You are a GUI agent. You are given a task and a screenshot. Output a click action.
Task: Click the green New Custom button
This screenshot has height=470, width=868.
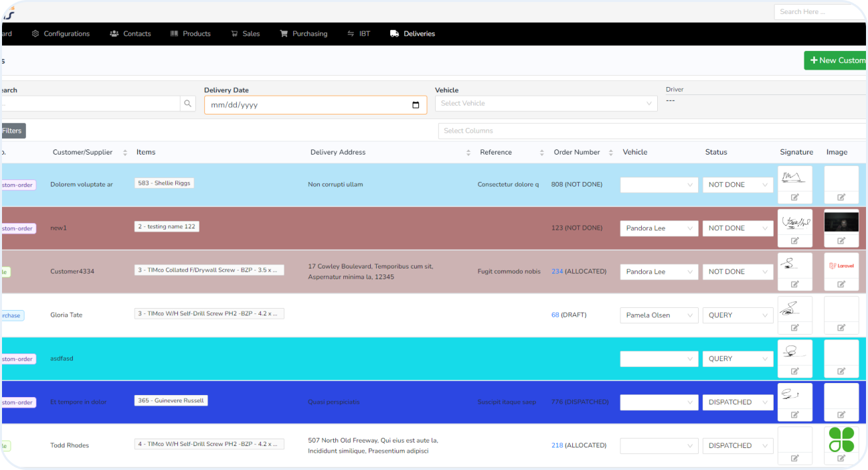pyautogui.click(x=837, y=60)
